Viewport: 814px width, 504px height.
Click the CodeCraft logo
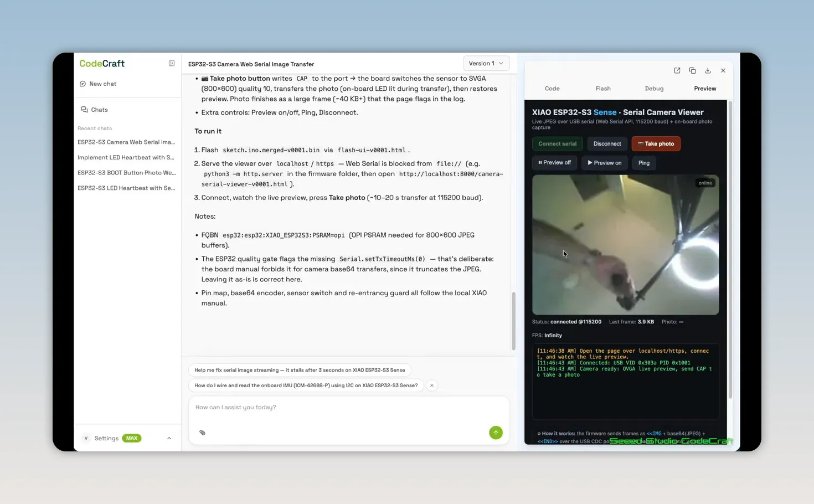(102, 64)
